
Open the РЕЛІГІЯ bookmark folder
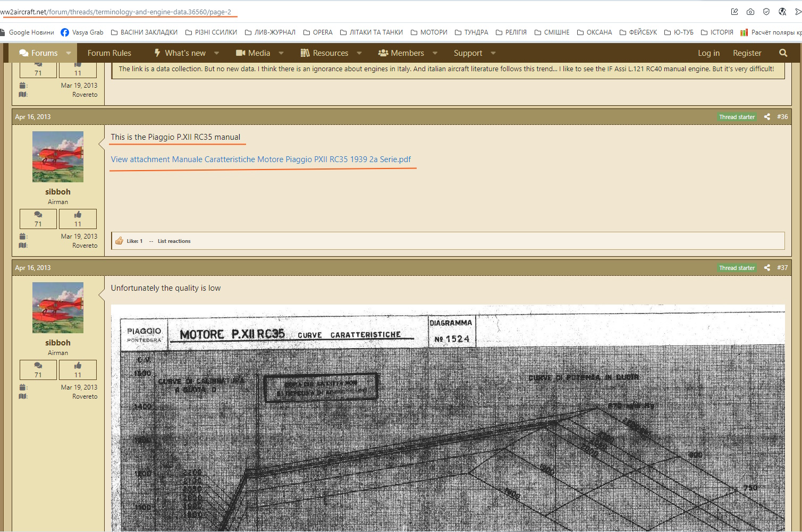pyautogui.click(x=511, y=32)
